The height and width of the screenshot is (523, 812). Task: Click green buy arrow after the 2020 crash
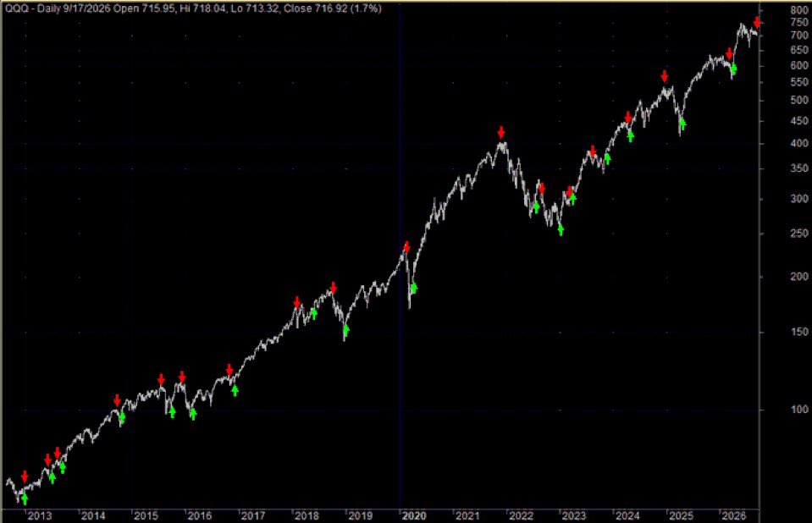(x=413, y=288)
